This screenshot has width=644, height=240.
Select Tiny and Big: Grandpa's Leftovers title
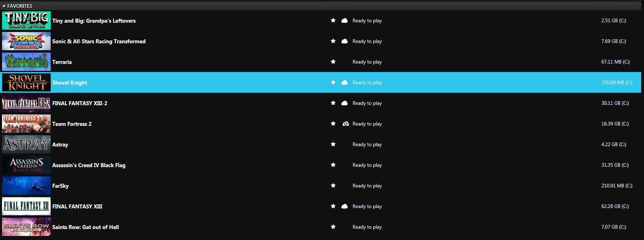pyautogui.click(x=94, y=21)
